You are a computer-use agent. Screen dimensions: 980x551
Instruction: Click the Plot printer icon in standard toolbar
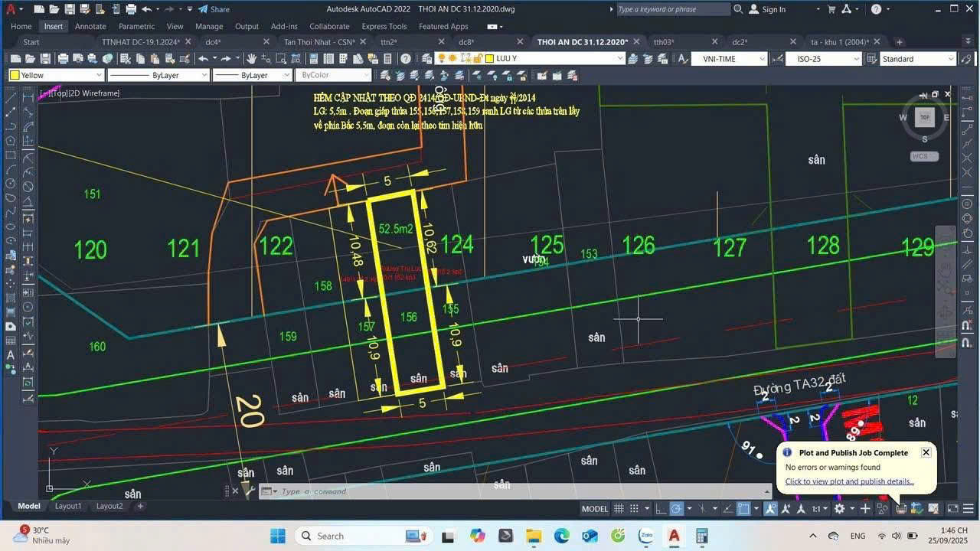64,59
